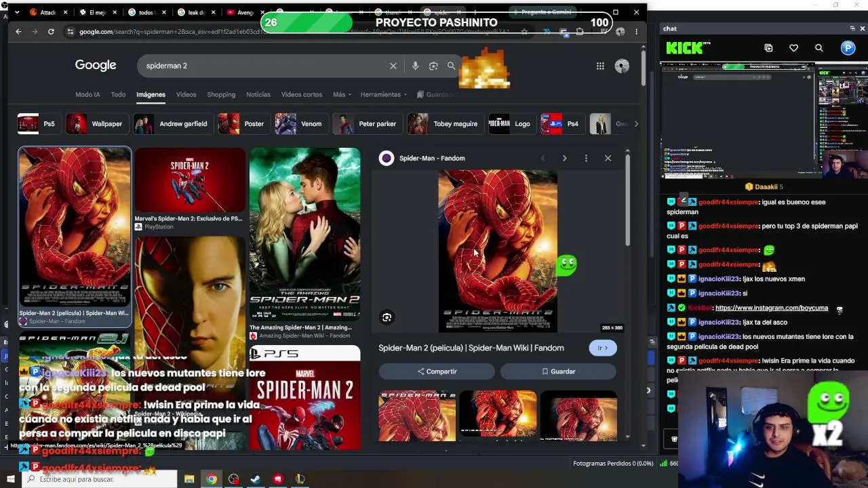Open the Kick profile avatar P
This screenshot has width=868, height=488.
(x=848, y=48)
